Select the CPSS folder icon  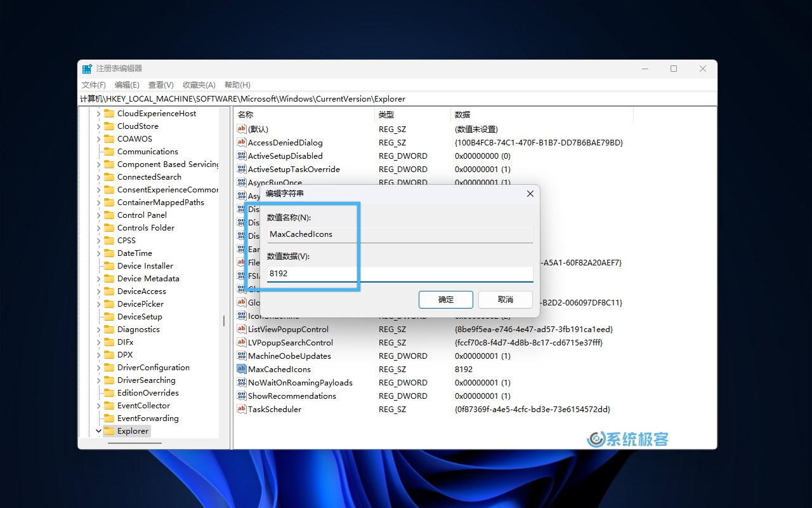point(108,241)
